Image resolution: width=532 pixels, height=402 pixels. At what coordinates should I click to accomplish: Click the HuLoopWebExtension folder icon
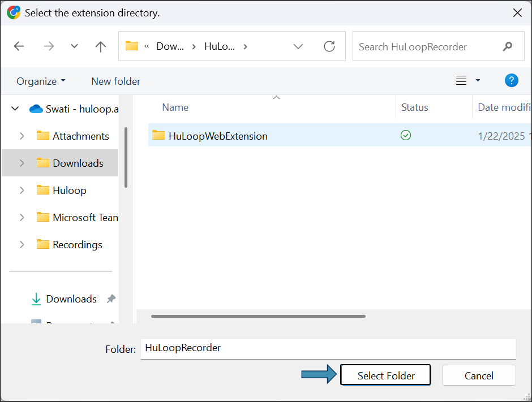coord(158,136)
